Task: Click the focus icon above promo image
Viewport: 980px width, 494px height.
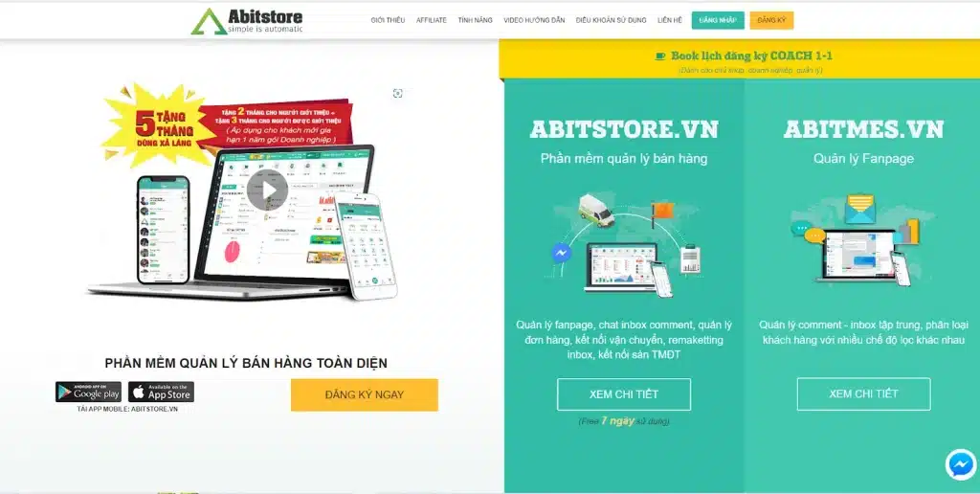Action: point(397,93)
